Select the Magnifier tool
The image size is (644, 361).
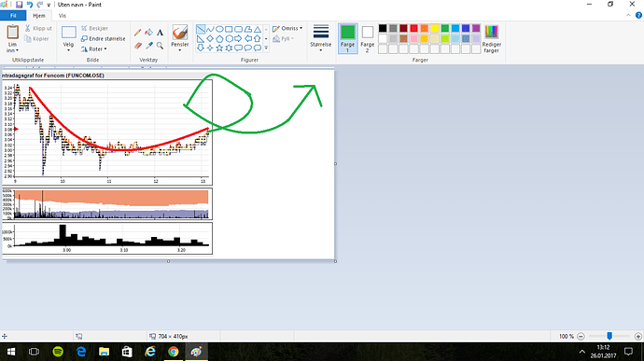tap(160, 45)
